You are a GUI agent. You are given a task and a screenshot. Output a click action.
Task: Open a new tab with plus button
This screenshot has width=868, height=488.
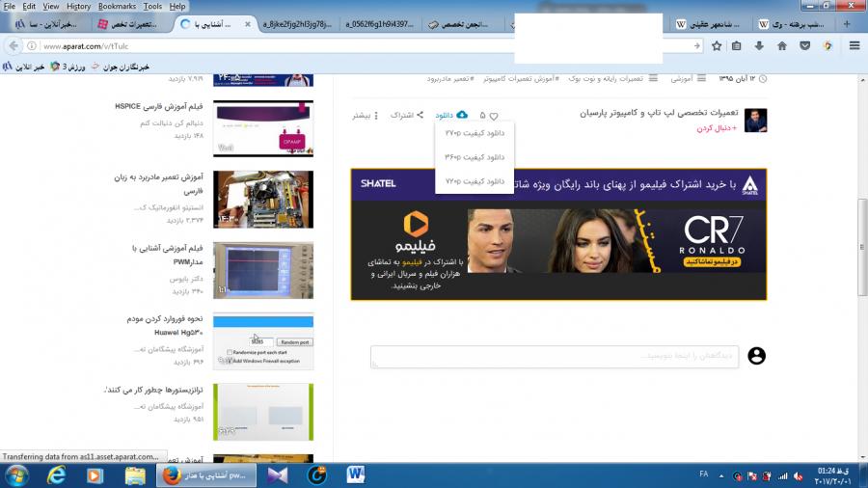point(847,24)
